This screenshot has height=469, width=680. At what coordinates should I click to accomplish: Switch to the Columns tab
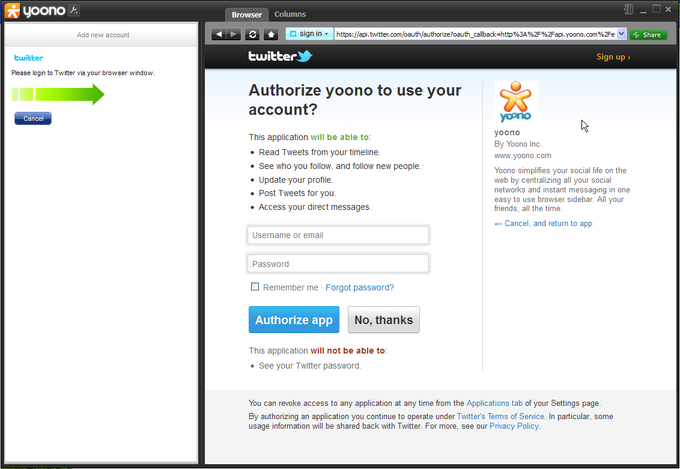(x=290, y=14)
